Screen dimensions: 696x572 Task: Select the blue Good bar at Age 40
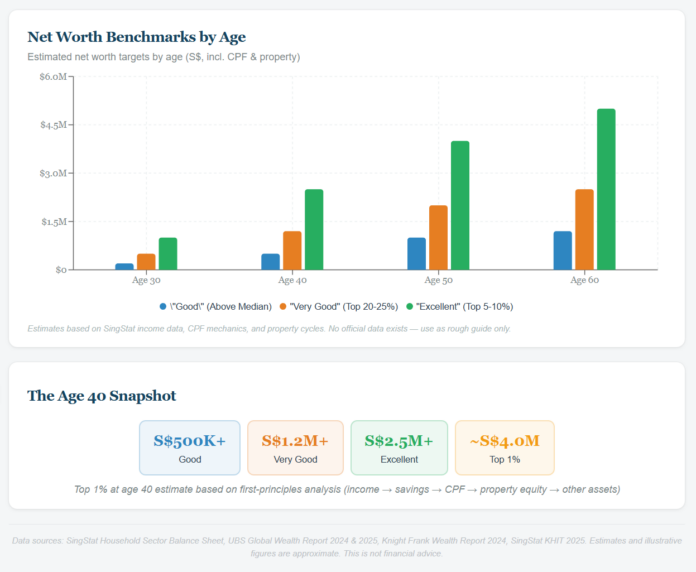click(x=270, y=261)
